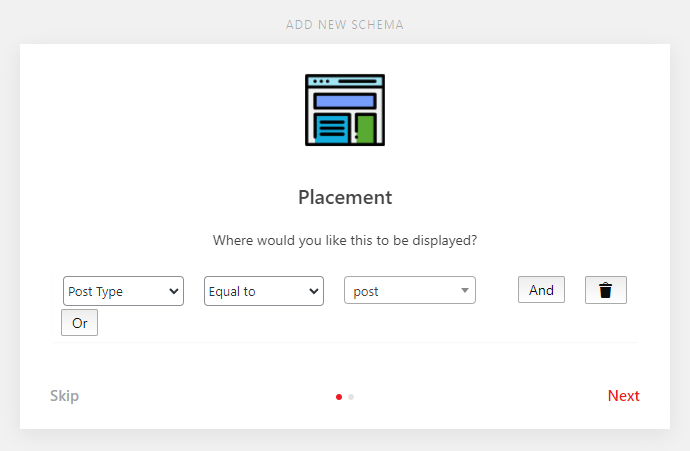Click the browser title bar of the illustration
Image resolution: width=690 pixels, height=451 pixels.
point(345,80)
